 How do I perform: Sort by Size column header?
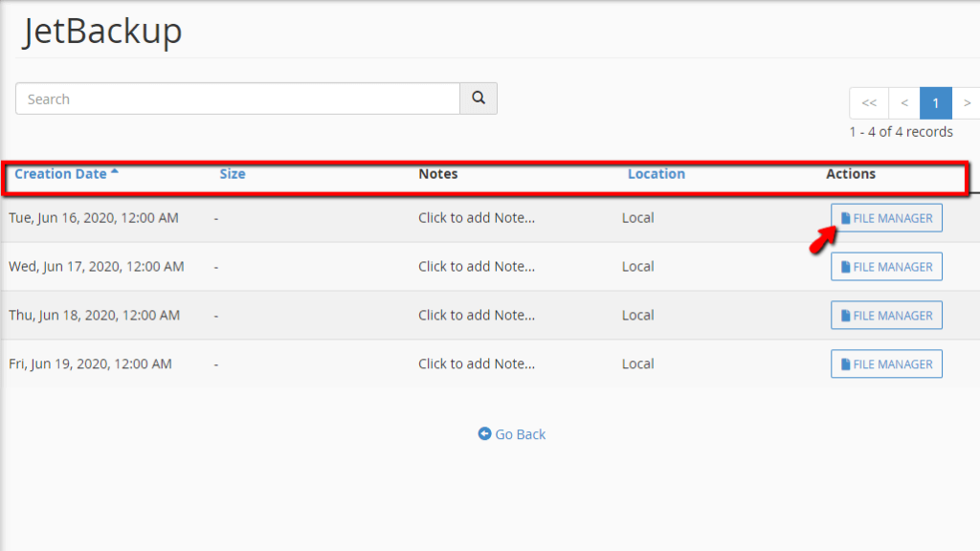(x=232, y=174)
